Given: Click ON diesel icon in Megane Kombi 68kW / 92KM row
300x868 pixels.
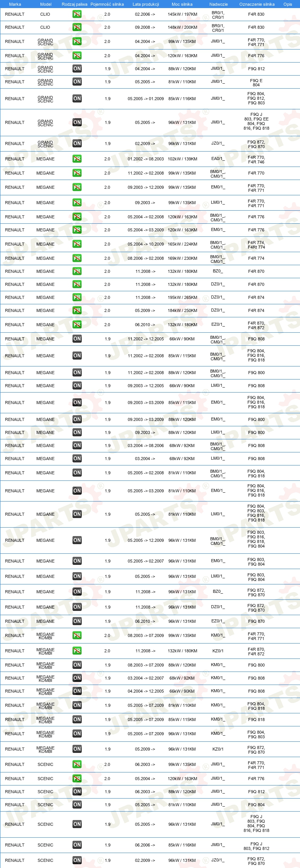Looking at the screenshot, I should [77, 678].
